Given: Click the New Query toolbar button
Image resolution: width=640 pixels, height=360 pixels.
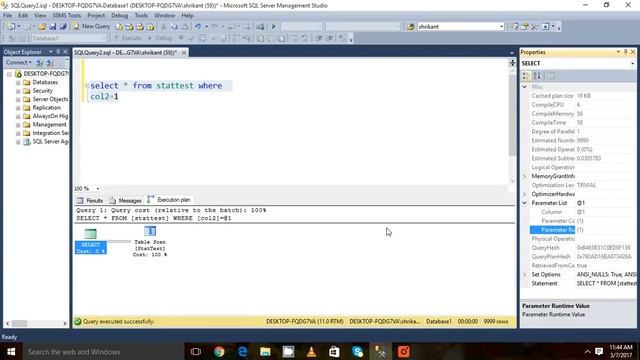Looking at the screenshot, I should point(91,27).
